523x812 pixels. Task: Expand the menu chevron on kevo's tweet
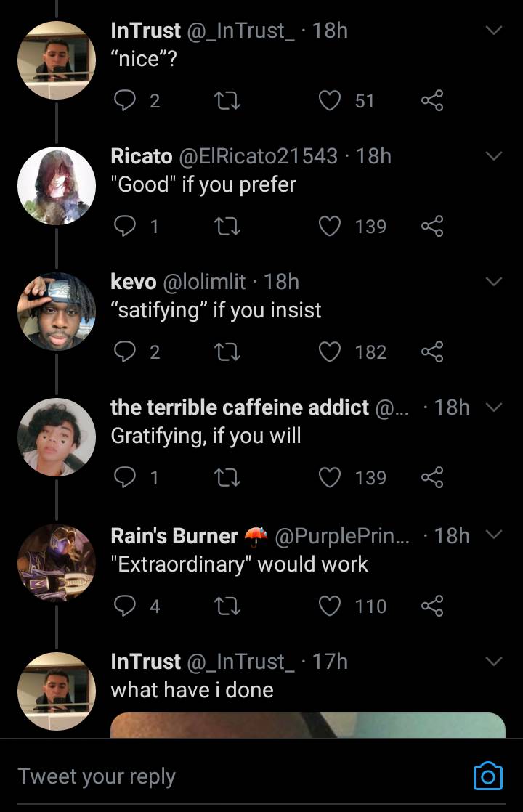pos(493,282)
